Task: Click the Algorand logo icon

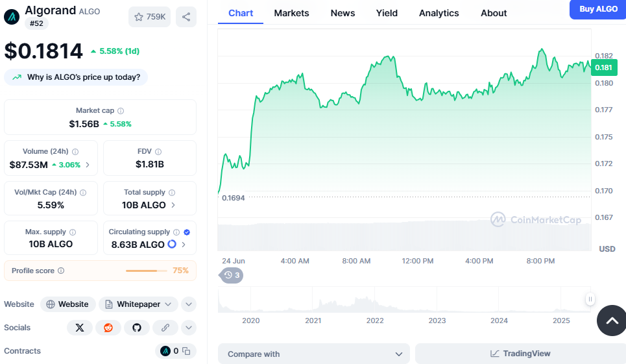Action: pos(12,17)
